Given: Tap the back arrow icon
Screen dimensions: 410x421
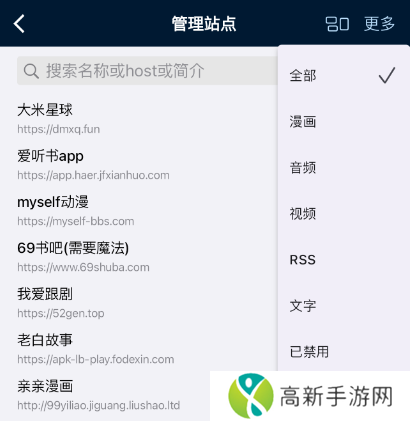Looking at the screenshot, I should [x=19, y=24].
